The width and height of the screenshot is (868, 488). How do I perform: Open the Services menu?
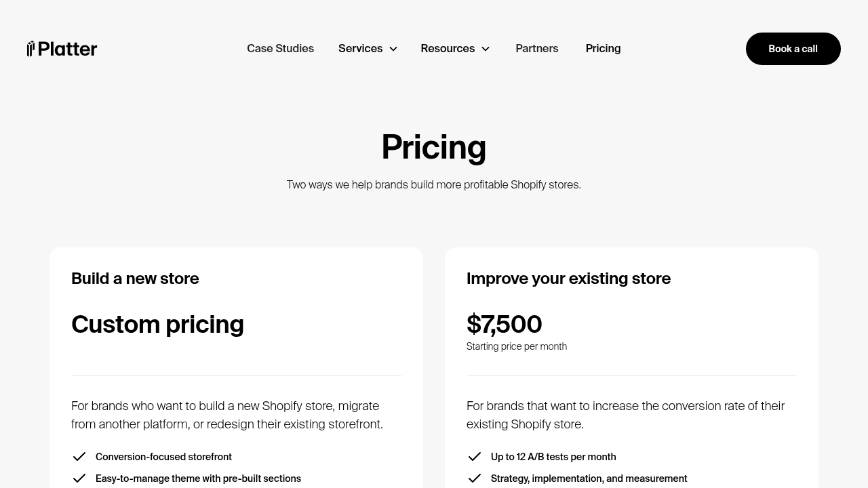coord(368,49)
